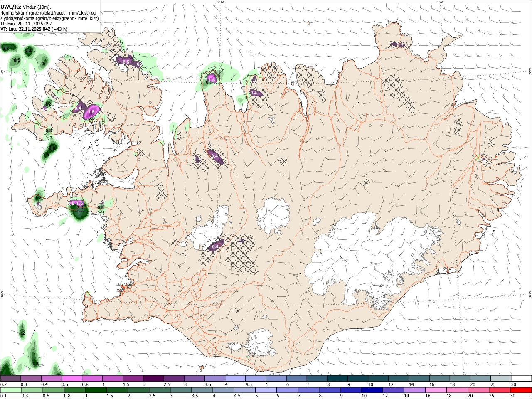Click the 0.9 rain value in the green offshore patch

17,60
